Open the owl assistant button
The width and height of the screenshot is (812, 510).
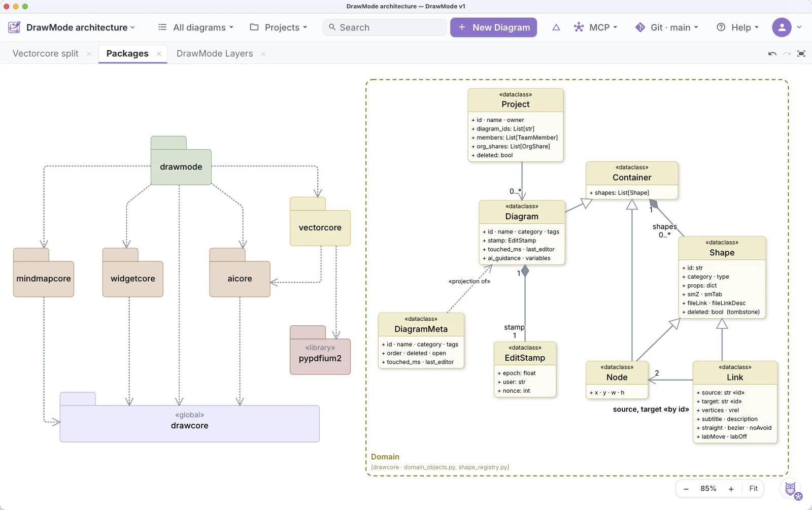(791, 490)
